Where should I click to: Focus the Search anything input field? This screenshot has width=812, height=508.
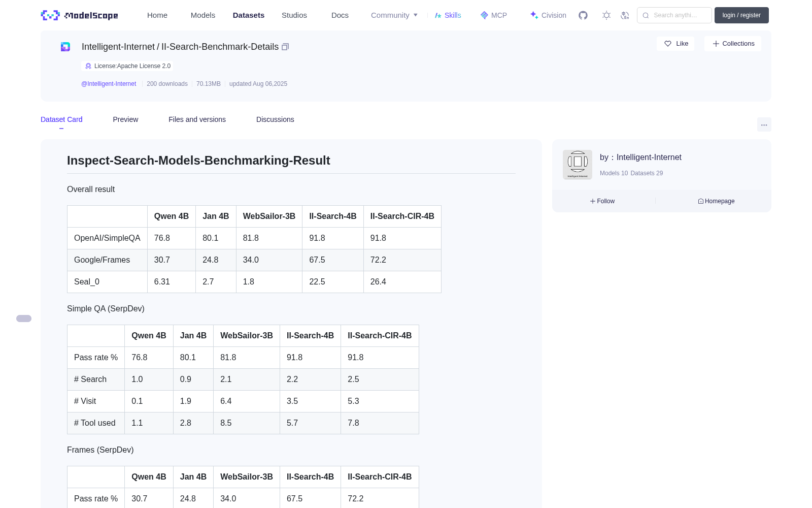(674, 15)
